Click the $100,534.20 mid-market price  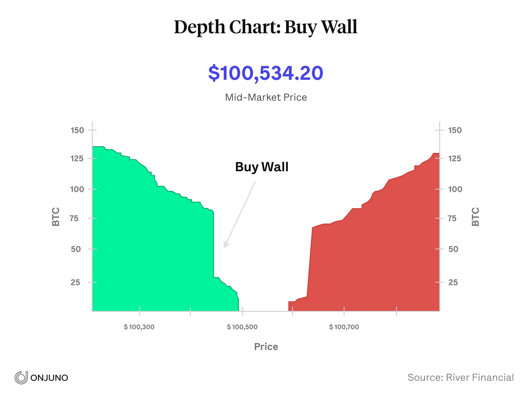(266, 73)
